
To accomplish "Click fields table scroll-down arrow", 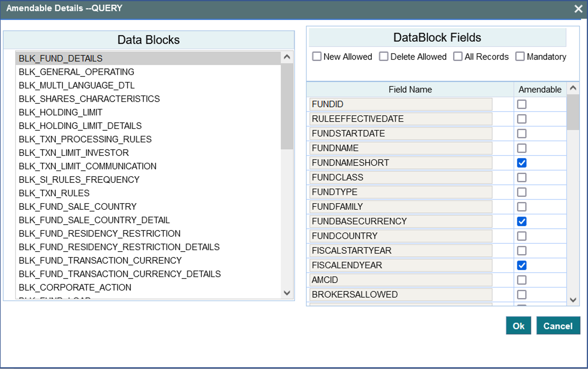I will point(573,300).
